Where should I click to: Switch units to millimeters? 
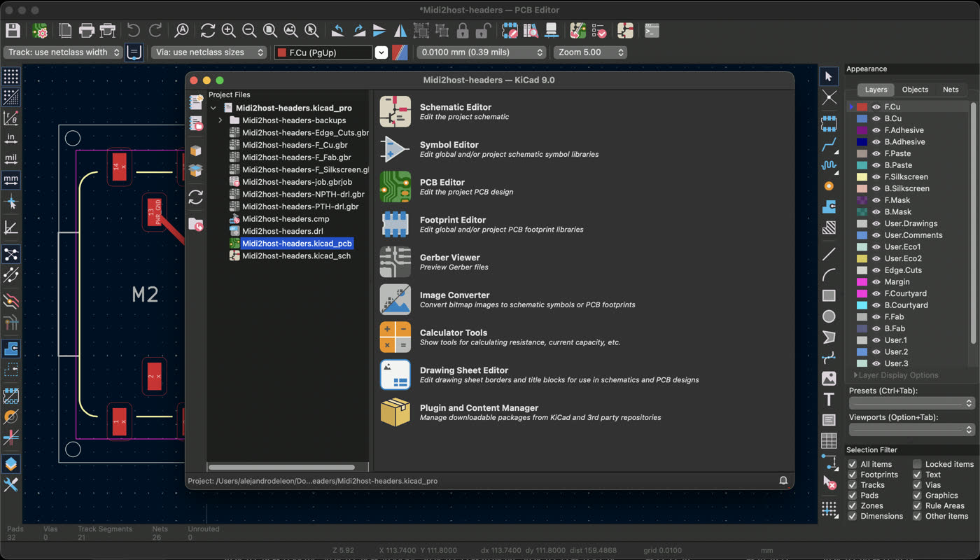click(x=10, y=180)
